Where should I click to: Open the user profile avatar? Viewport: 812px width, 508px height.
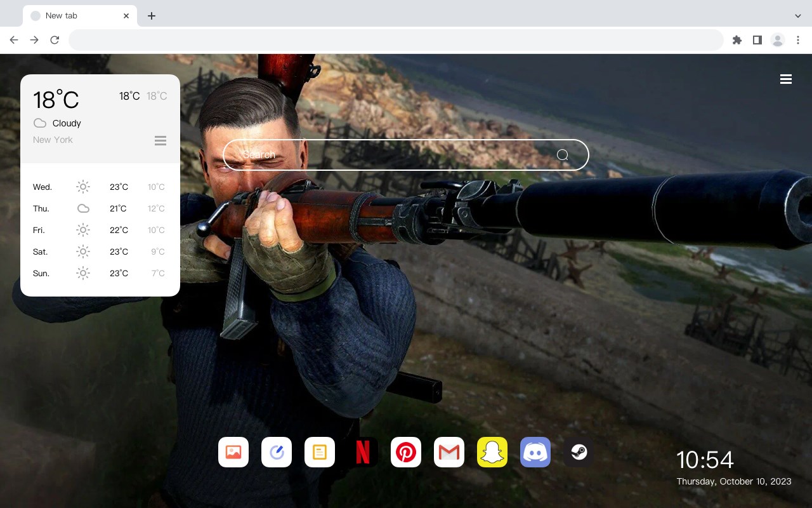tap(778, 40)
